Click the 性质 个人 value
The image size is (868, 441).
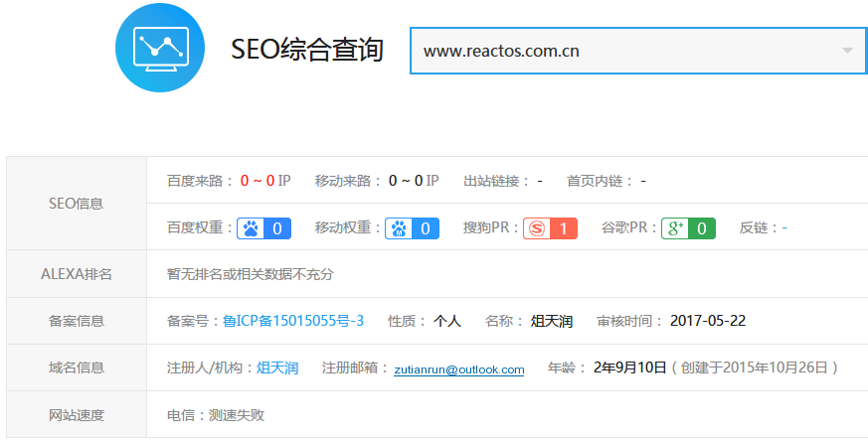coord(447,321)
